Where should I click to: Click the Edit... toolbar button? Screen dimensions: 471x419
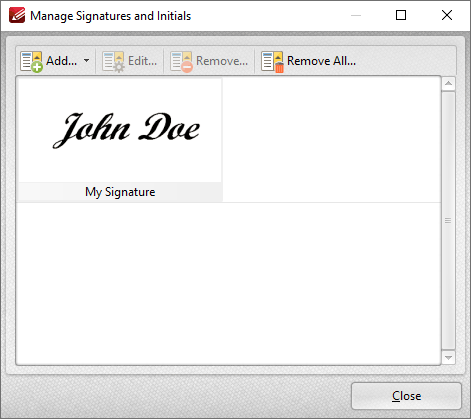pos(130,61)
